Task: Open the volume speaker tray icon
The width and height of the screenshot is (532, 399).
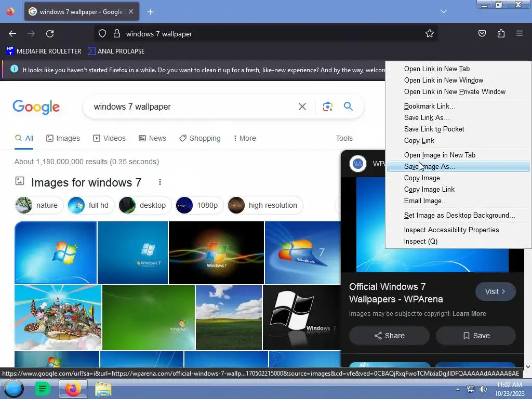Action: point(483,389)
